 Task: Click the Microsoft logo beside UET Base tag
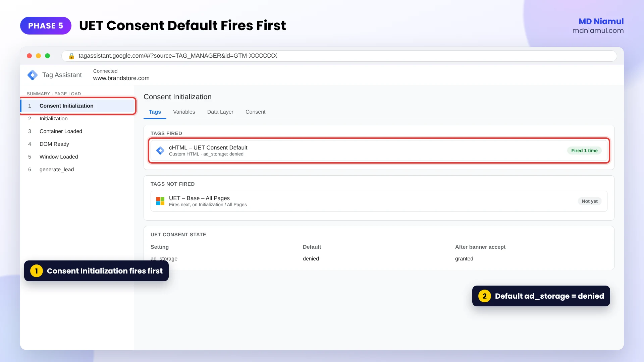coord(160,201)
